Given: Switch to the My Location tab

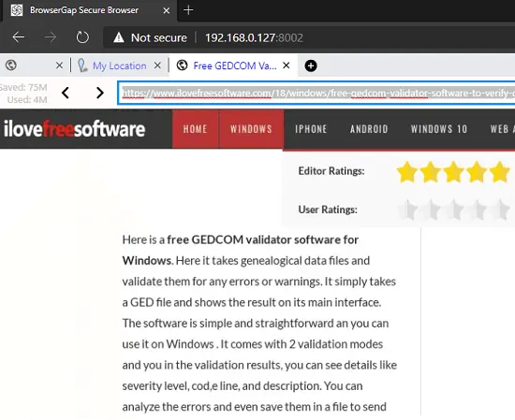Looking at the screenshot, I should tap(119, 65).
